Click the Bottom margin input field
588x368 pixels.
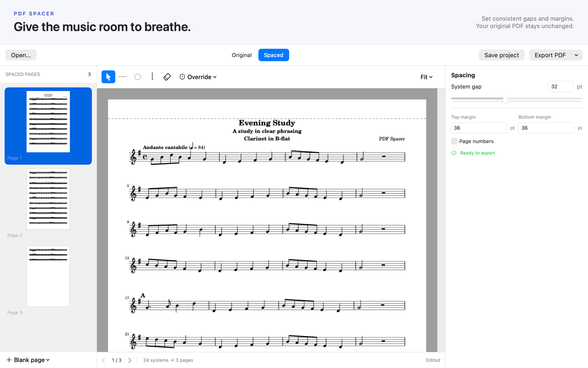pos(546,128)
